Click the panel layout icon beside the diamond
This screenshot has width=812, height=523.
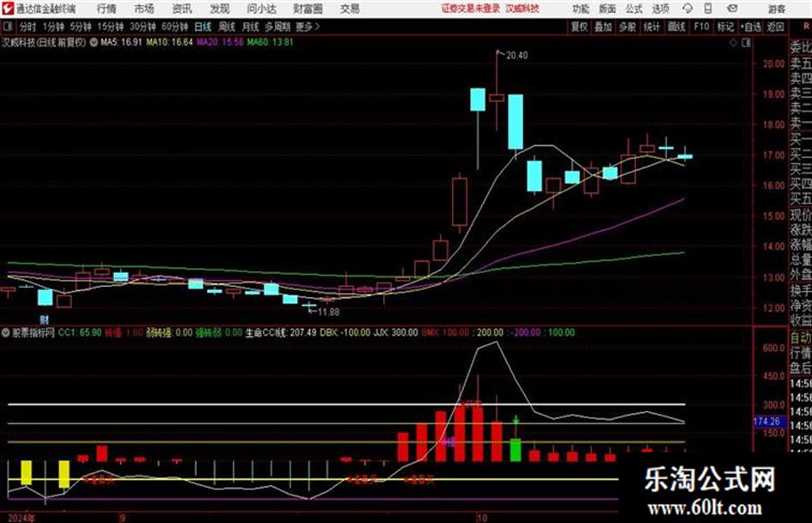coord(746,43)
